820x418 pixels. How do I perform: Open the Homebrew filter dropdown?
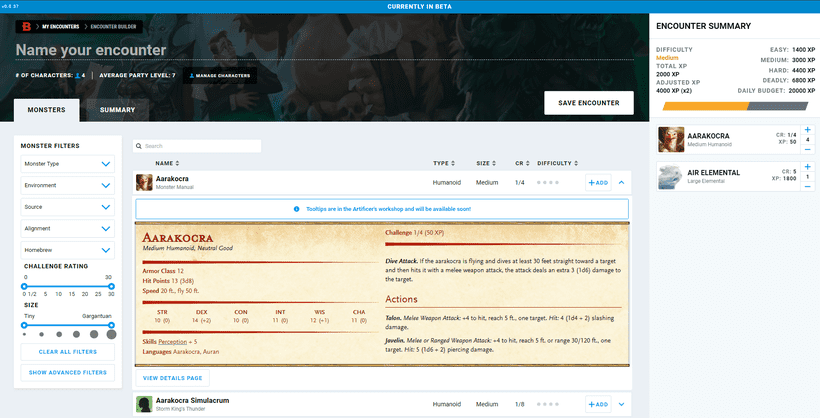[67, 250]
